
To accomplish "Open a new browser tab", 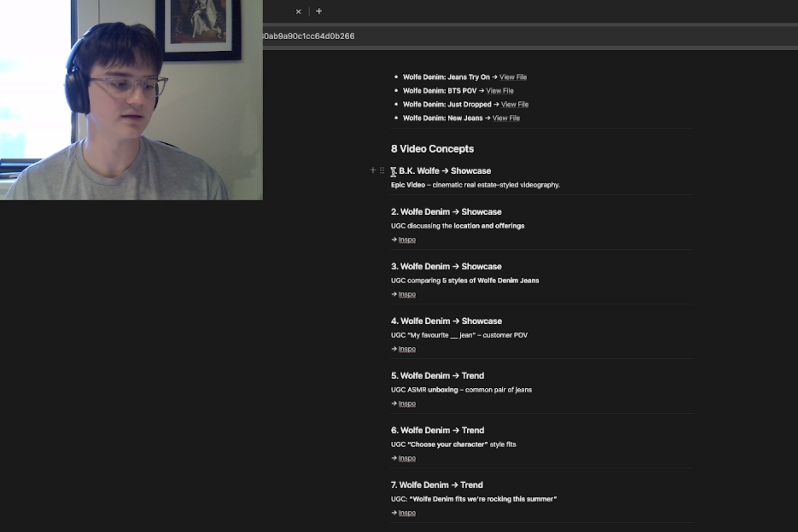I will (319, 11).
